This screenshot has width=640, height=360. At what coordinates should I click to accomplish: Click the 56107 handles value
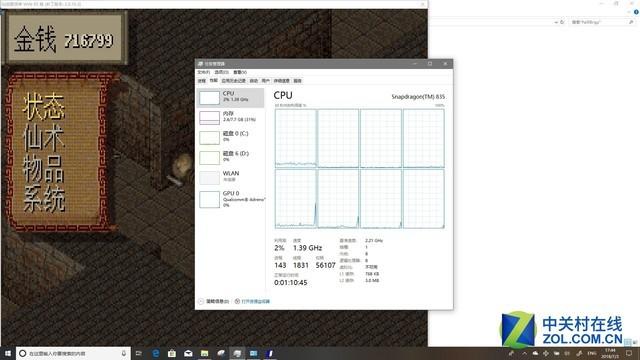click(x=325, y=265)
